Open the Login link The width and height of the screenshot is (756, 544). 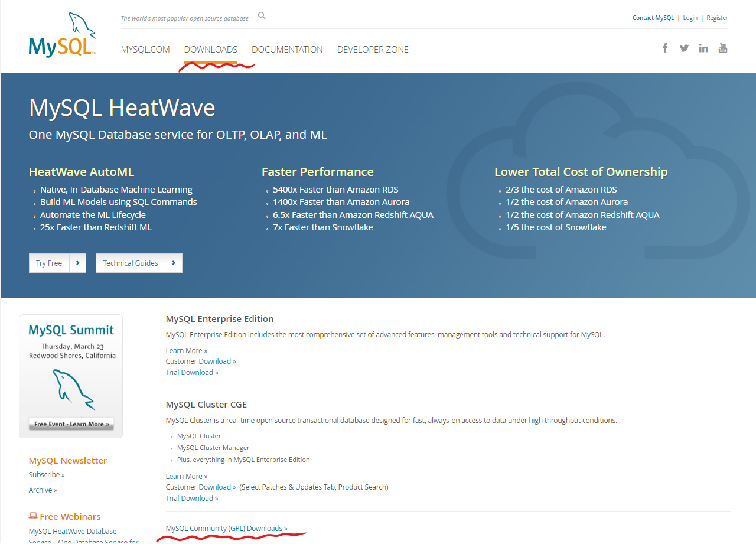[690, 18]
